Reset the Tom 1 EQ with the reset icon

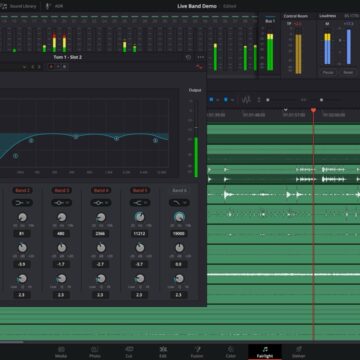(x=188, y=57)
